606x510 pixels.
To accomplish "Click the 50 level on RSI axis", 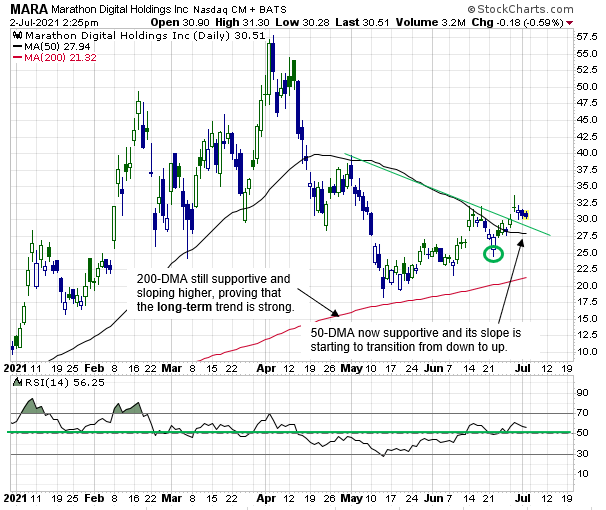I will pyautogui.click(x=582, y=433).
